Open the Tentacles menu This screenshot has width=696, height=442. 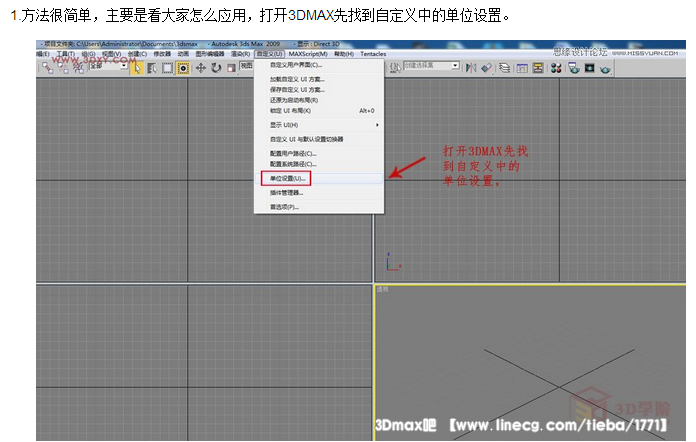click(373, 54)
